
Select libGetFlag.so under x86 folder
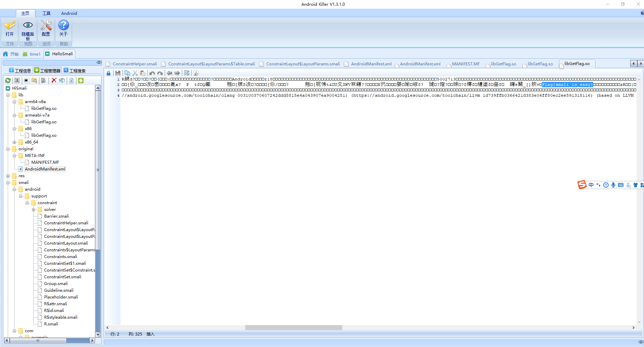pos(44,135)
